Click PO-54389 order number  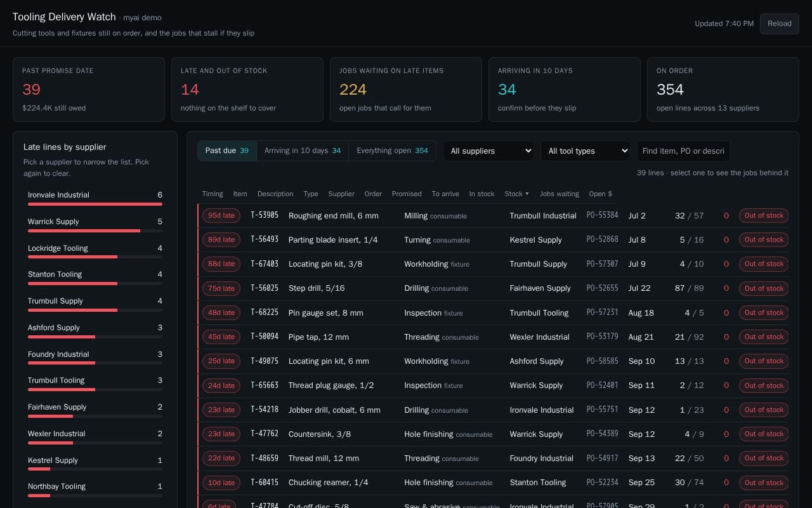tap(602, 434)
